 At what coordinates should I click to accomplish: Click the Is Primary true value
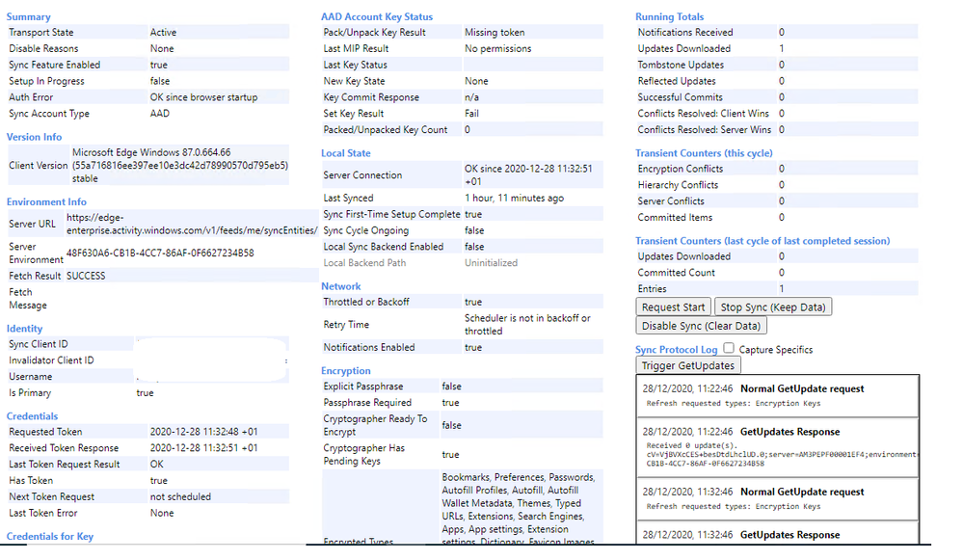[x=145, y=392]
